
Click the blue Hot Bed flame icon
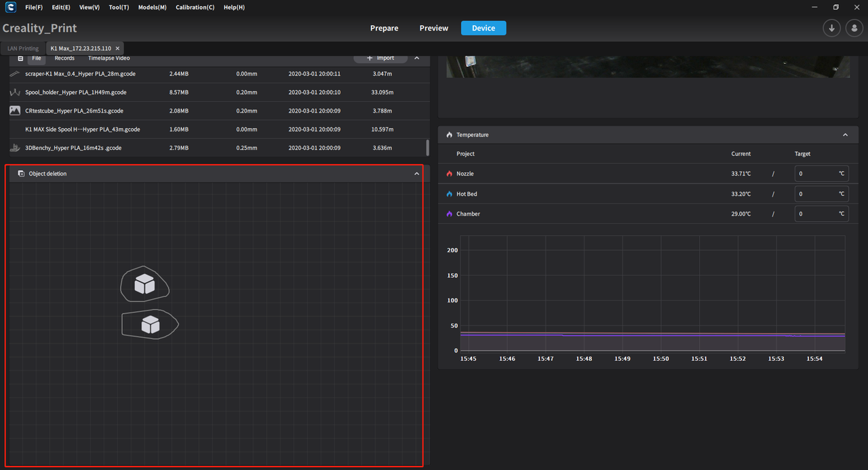(x=449, y=194)
